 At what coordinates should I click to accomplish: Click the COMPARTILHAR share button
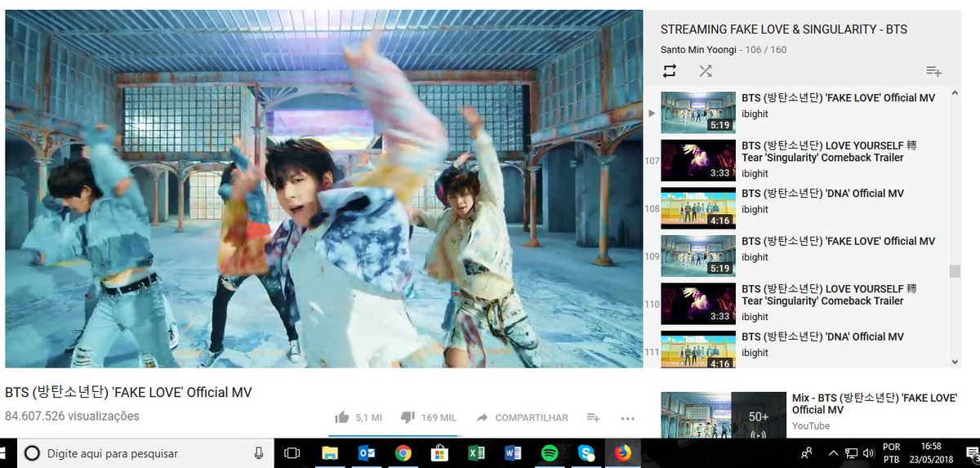point(522,417)
